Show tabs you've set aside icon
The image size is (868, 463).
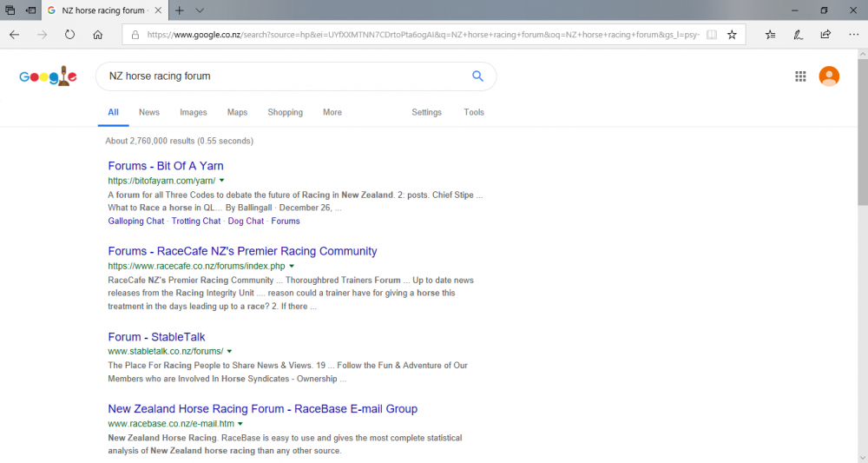click(10, 10)
